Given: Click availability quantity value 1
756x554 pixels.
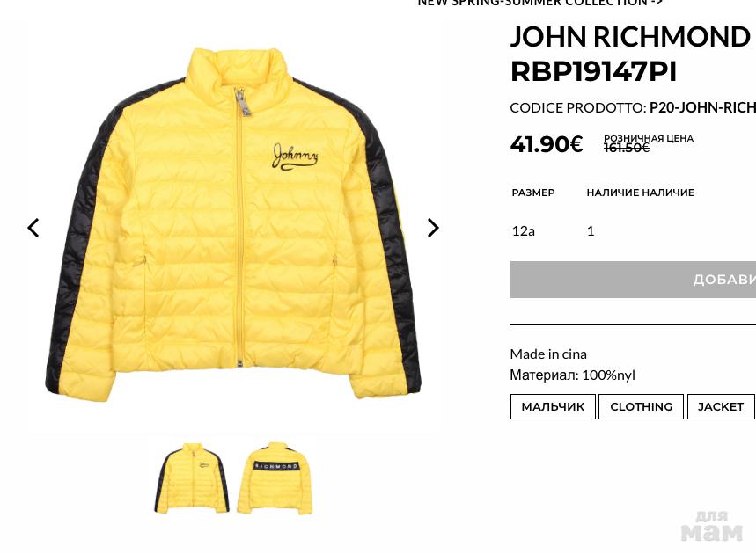Looking at the screenshot, I should [591, 231].
